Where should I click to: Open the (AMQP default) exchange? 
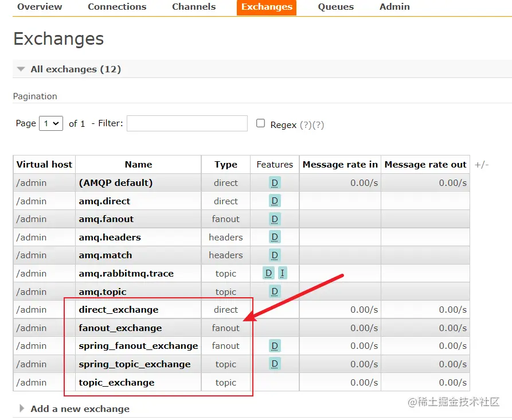click(x=116, y=182)
